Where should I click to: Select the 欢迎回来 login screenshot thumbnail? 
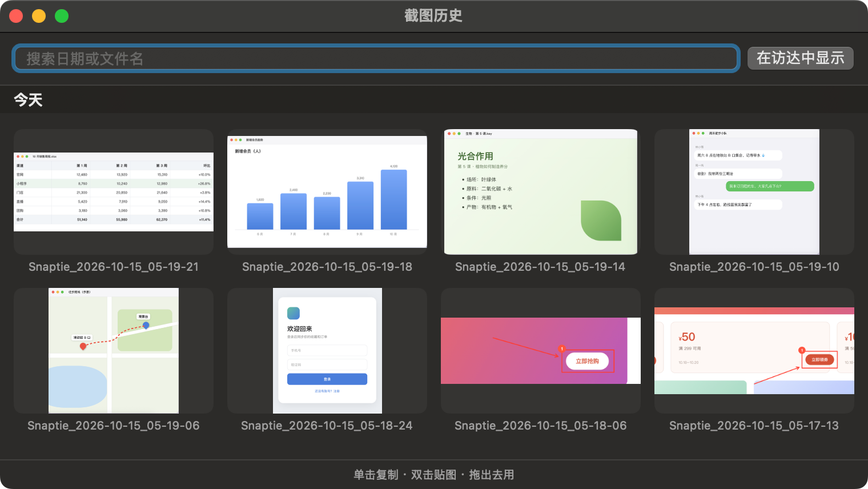[327, 351]
